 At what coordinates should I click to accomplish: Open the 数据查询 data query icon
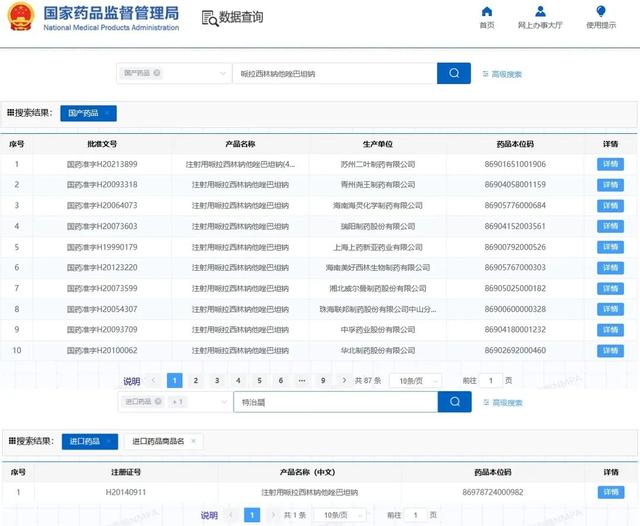point(210,18)
